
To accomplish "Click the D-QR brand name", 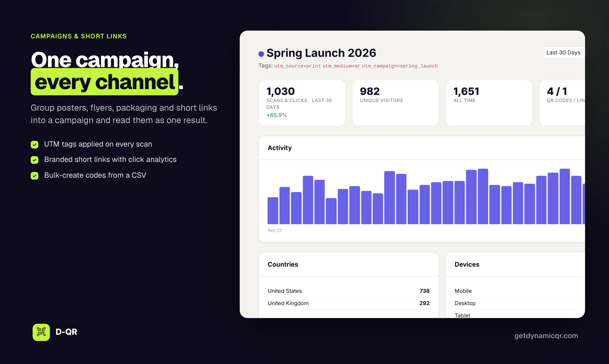I will coord(66,332).
